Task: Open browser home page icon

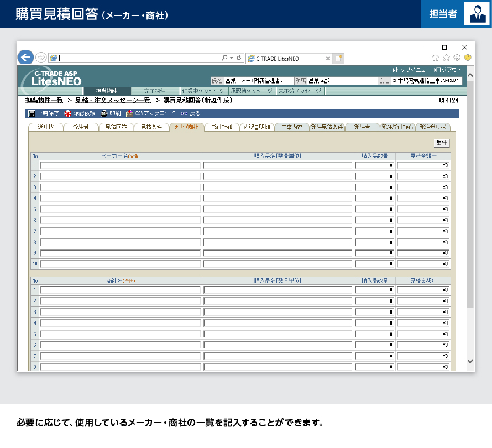Action: pos(436,58)
